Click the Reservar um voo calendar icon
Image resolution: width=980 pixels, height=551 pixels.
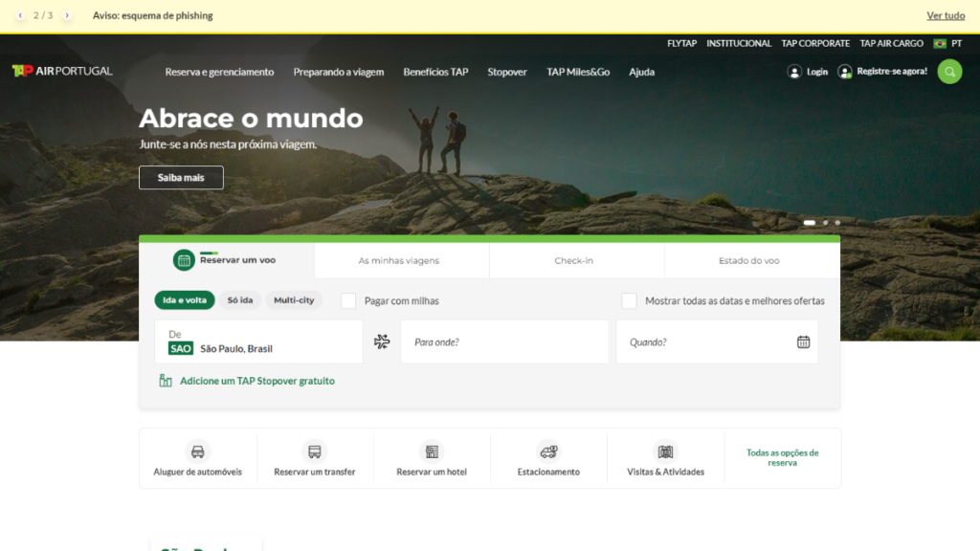[x=184, y=260]
